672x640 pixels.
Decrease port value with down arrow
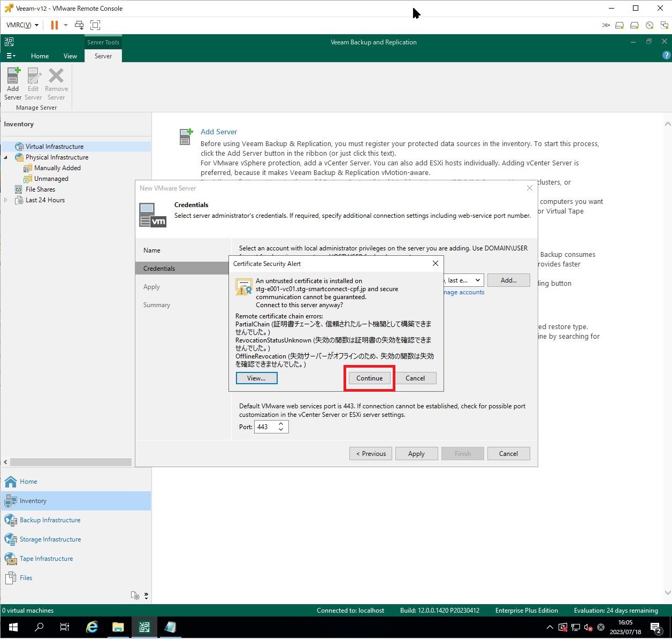[281, 430]
